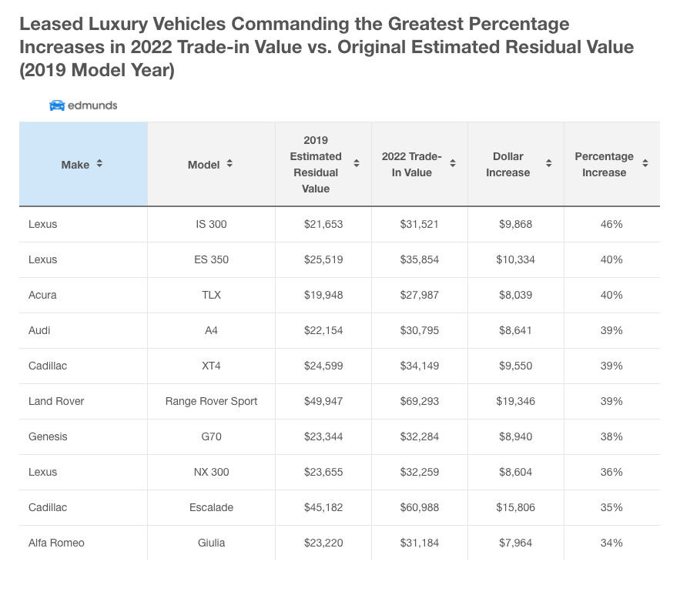This screenshot has width=700, height=595.
Task: Click the $22,154 residual value for Audi
Action: [323, 330]
